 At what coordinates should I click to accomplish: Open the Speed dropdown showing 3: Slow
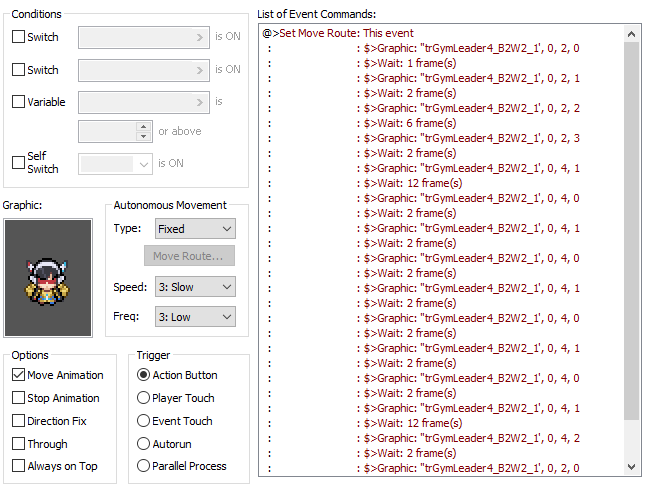(x=195, y=287)
